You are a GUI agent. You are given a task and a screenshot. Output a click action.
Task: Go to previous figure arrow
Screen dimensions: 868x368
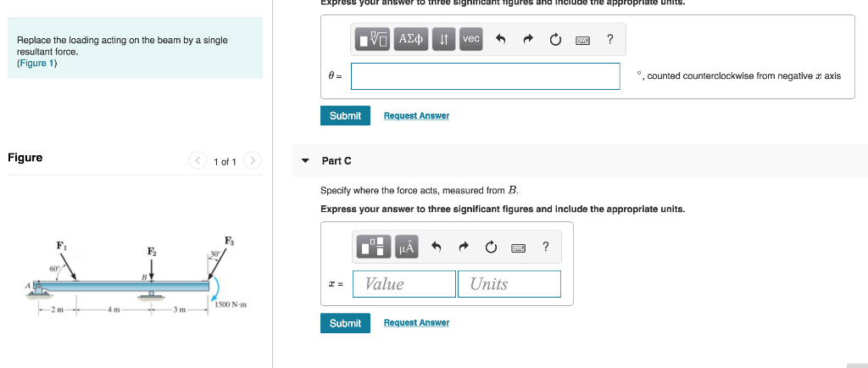[198, 160]
